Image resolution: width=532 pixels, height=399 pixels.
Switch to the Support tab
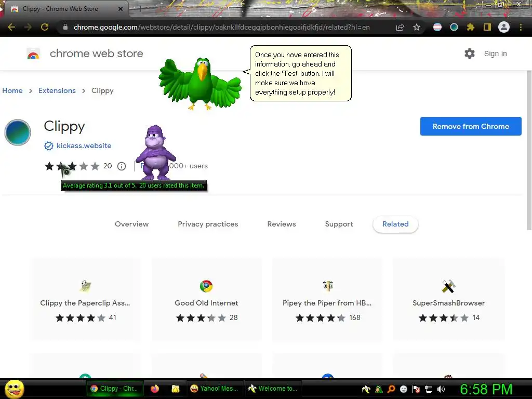click(x=339, y=224)
